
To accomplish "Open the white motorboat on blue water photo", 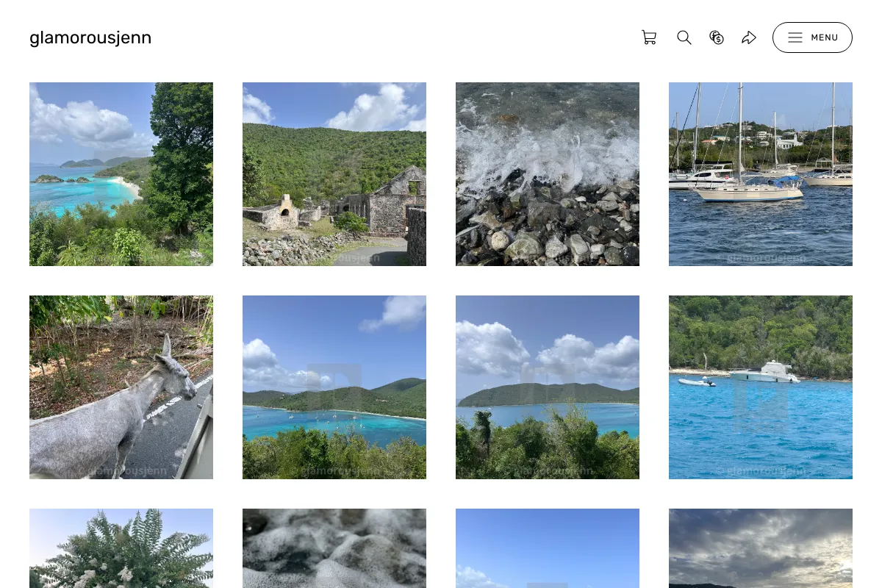I will [761, 387].
